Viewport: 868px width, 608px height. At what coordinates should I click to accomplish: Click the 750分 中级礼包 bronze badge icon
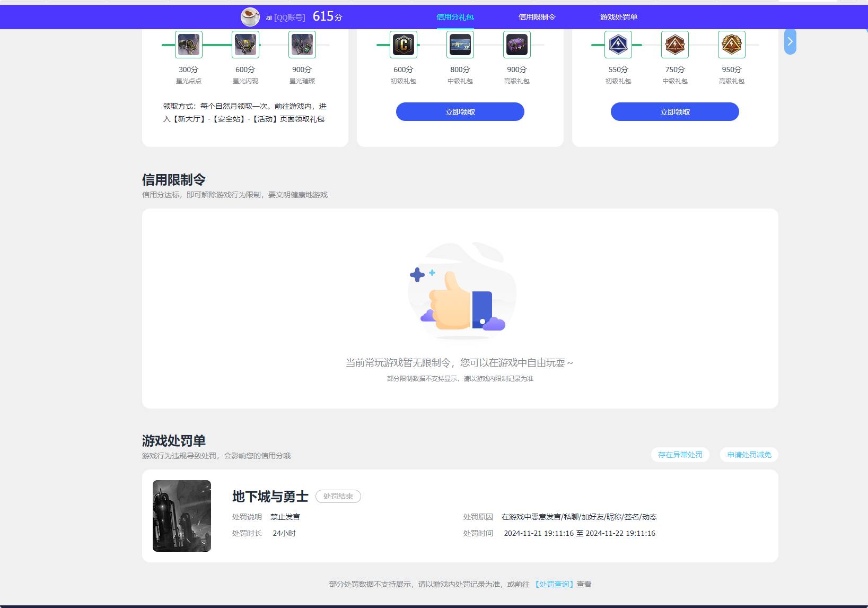tap(675, 45)
